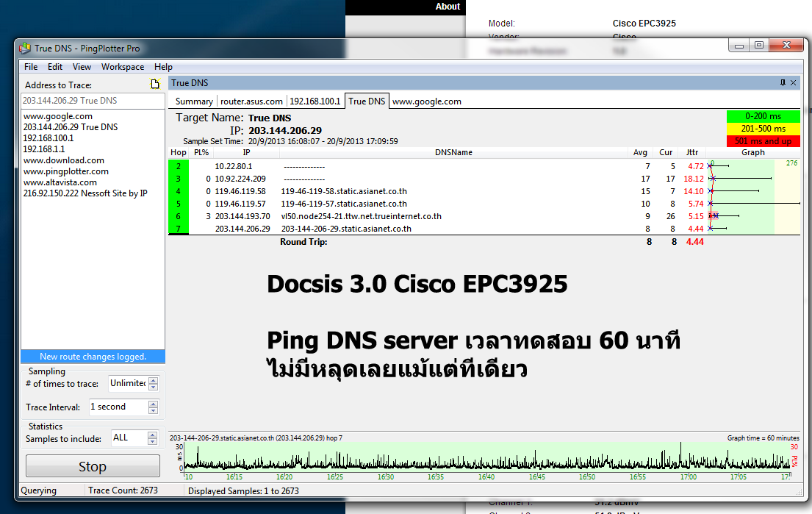812x514 pixels.
Task: Click the Avg column header
Action: [x=640, y=152]
